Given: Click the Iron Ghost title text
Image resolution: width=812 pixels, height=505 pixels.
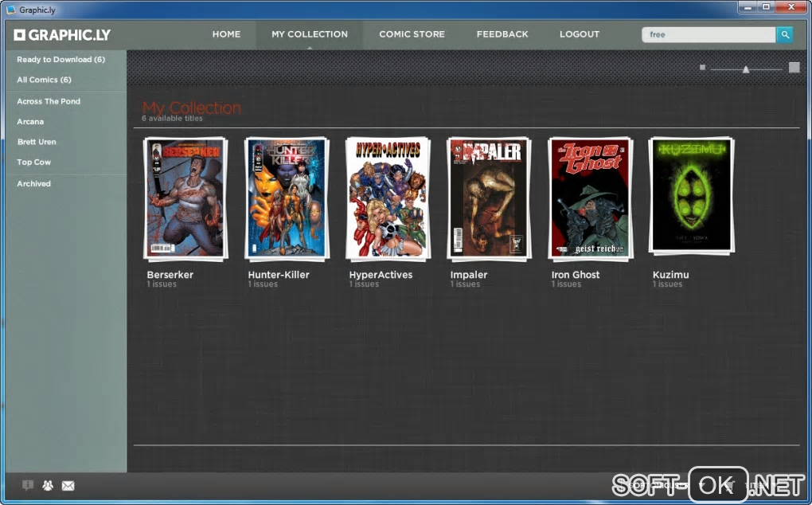Looking at the screenshot, I should point(576,275).
